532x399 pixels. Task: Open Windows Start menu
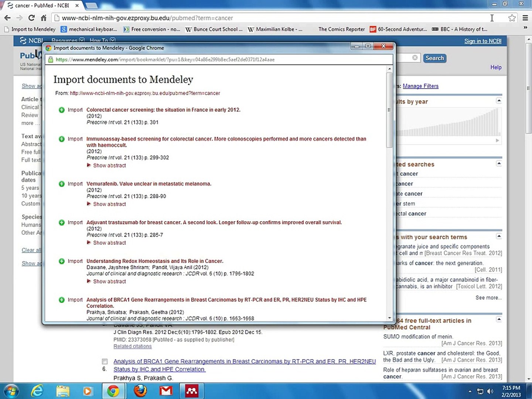pos(11,391)
